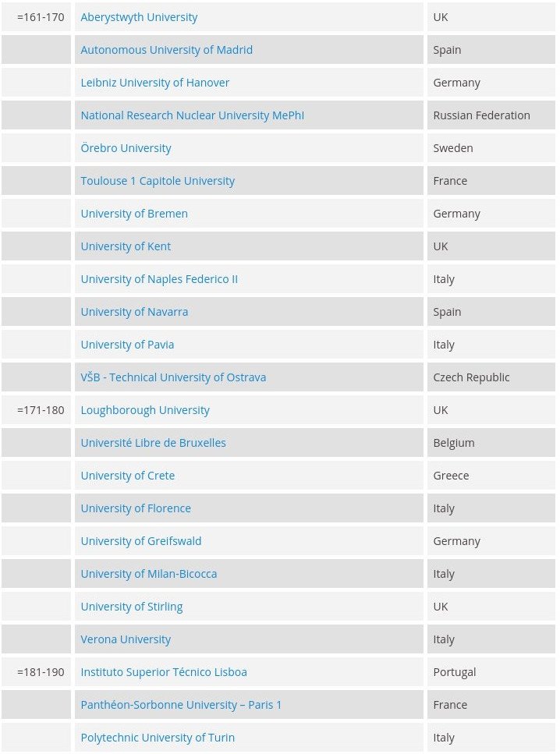Open Leibniz University of Hanover page
Image resolution: width=560 pixels, height=754 pixels.
click(154, 83)
